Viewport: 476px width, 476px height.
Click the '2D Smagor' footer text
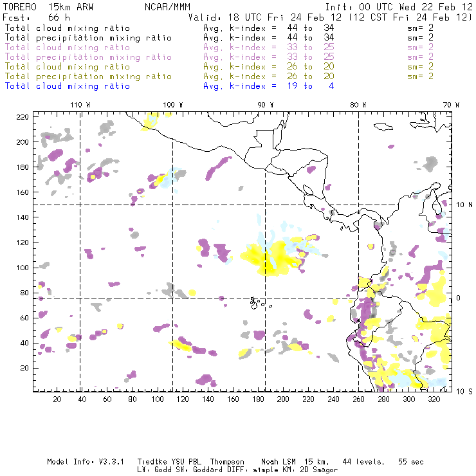pos(319,470)
